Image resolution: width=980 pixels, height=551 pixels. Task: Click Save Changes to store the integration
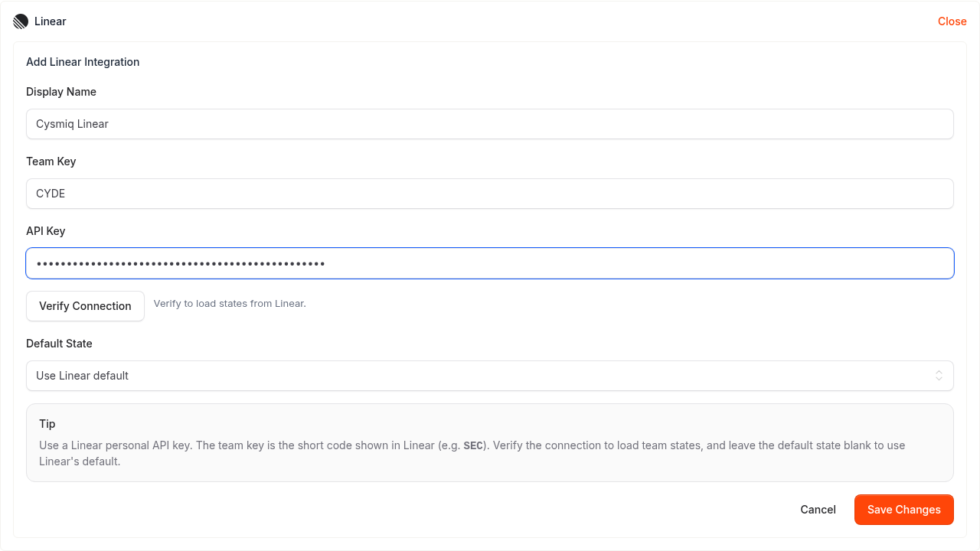903,509
